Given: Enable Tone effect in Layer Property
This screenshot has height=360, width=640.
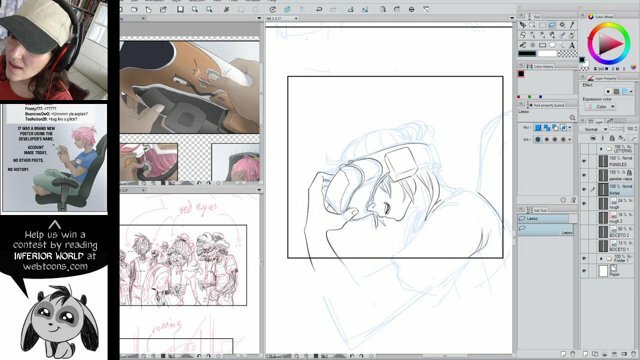Looking at the screenshot, I should 616,91.
